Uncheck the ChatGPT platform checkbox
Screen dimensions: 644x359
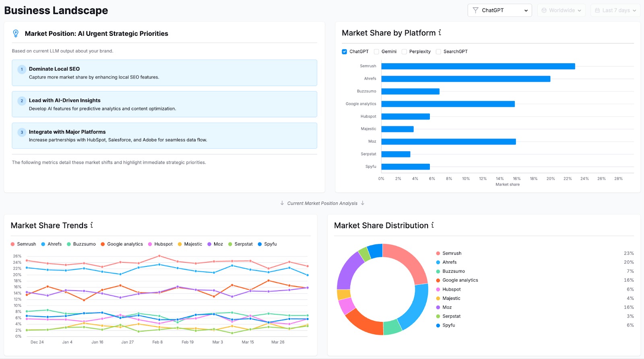[x=345, y=52]
